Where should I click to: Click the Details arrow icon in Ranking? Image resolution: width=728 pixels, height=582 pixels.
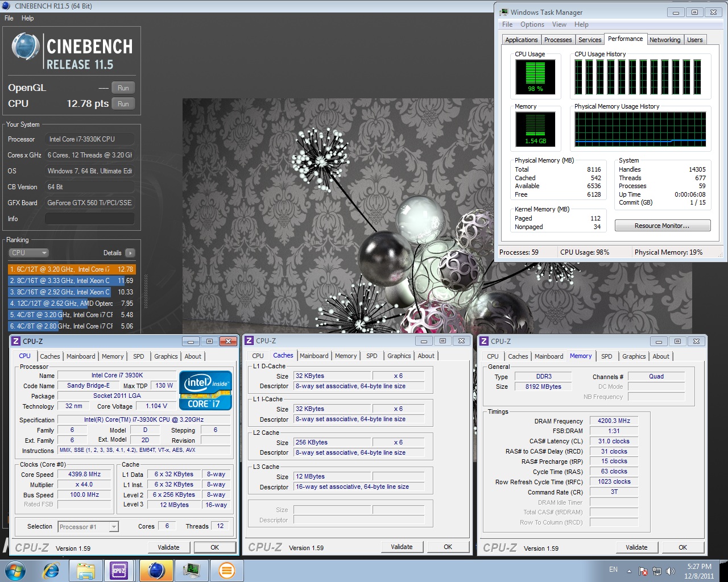coord(130,253)
